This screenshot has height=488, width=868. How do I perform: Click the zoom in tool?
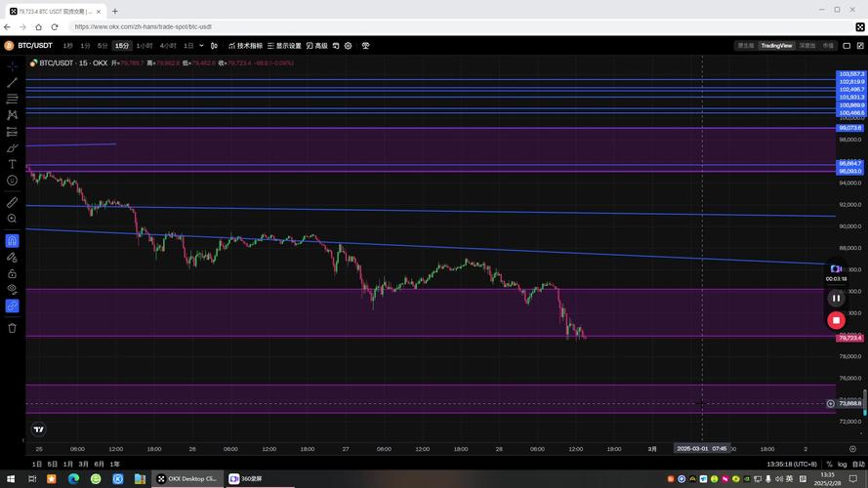pyautogui.click(x=12, y=219)
